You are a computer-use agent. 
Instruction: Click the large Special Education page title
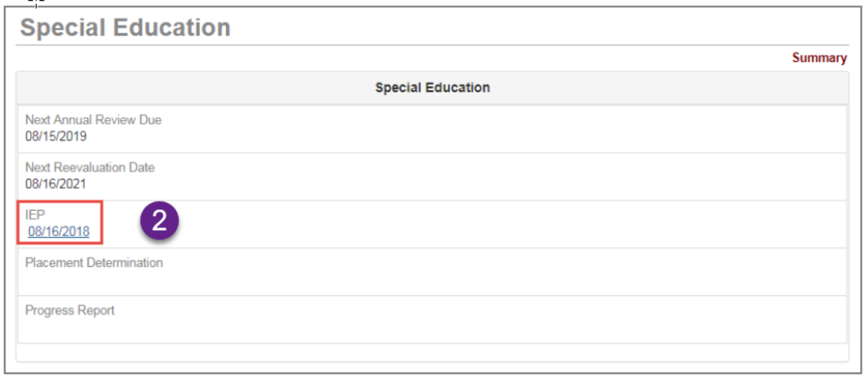coord(126,28)
